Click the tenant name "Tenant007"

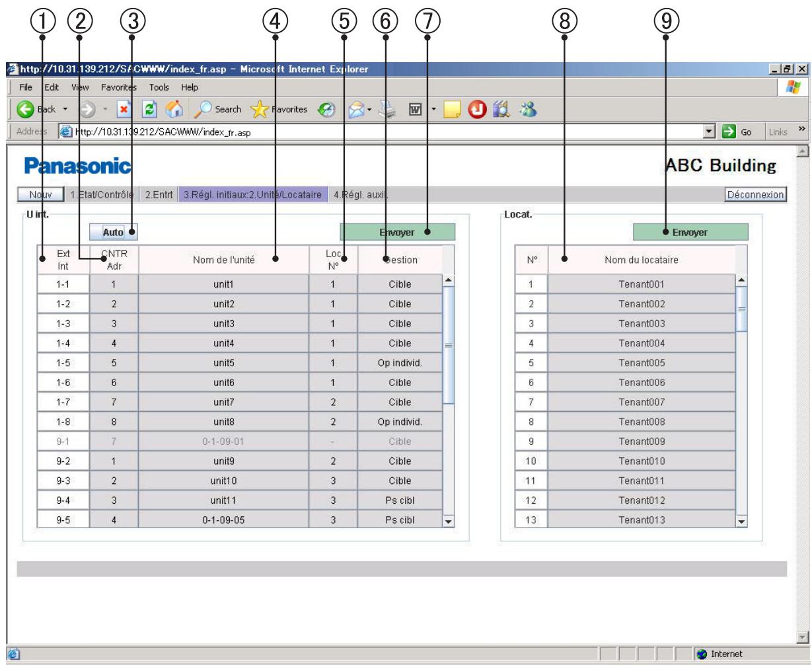[x=642, y=402]
